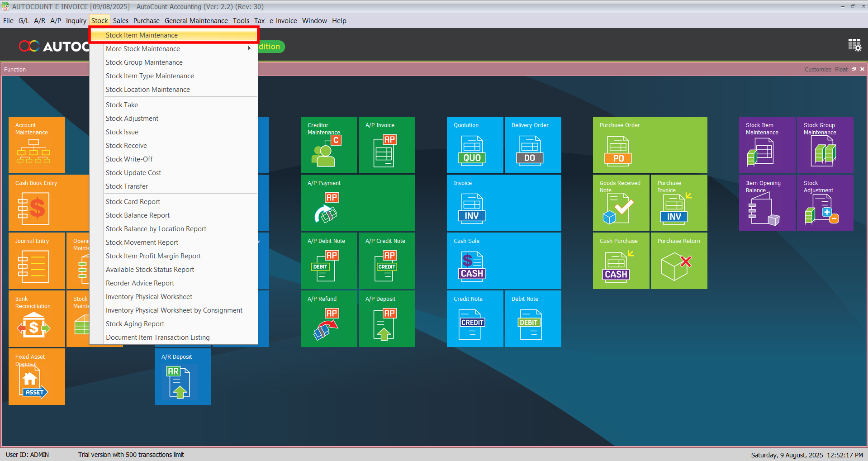Click the Customize link in Function panel
Viewport: 868px width, 461px height.
coord(817,70)
